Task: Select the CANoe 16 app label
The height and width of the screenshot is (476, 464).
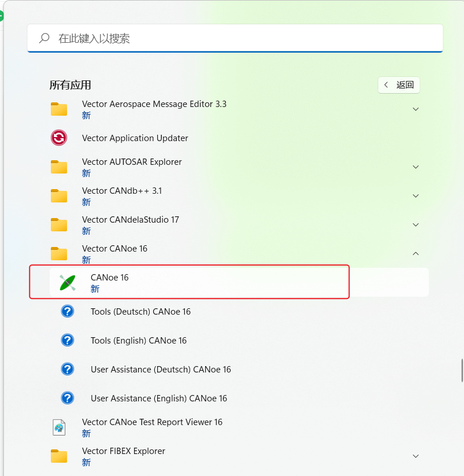Action: [109, 278]
